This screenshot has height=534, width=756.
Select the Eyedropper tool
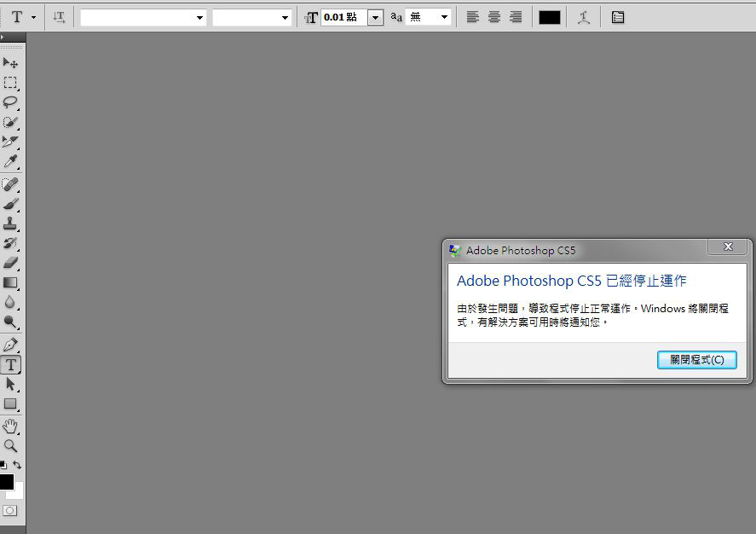pyautogui.click(x=10, y=161)
